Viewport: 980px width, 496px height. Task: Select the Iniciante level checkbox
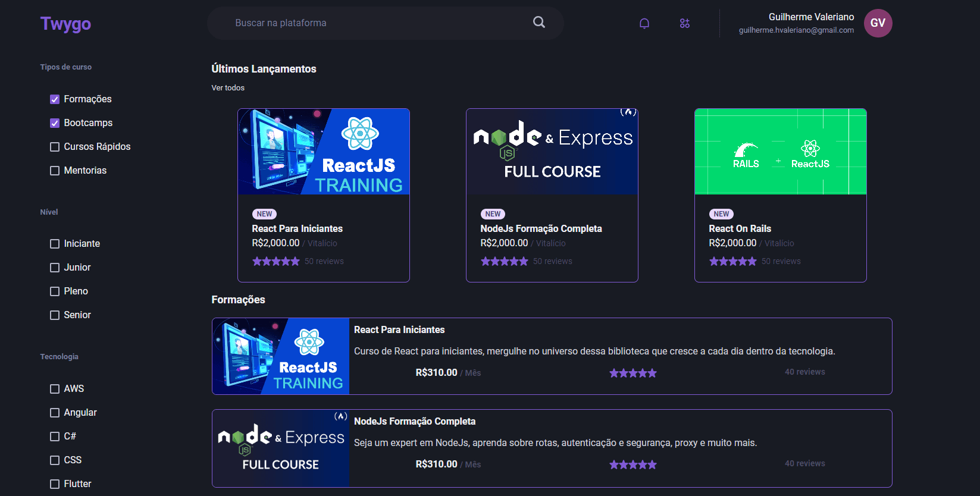pyautogui.click(x=55, y=244)
